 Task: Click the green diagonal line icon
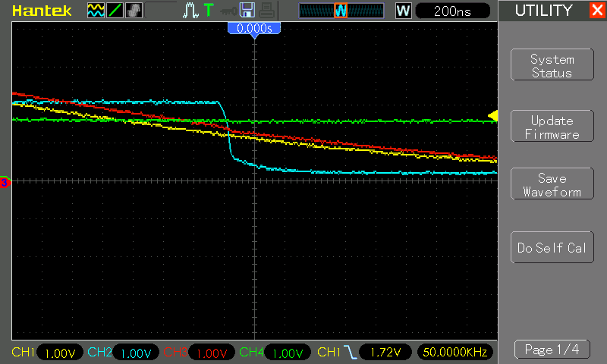[x=115, y=11]
